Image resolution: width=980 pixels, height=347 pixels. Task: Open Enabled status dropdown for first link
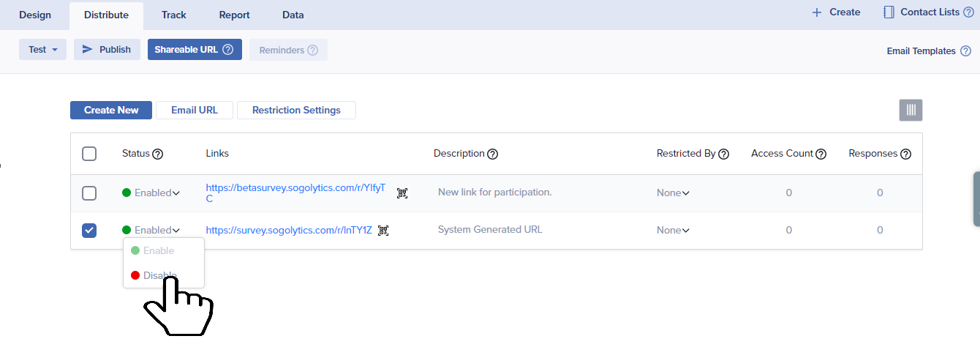coord(151,193)
